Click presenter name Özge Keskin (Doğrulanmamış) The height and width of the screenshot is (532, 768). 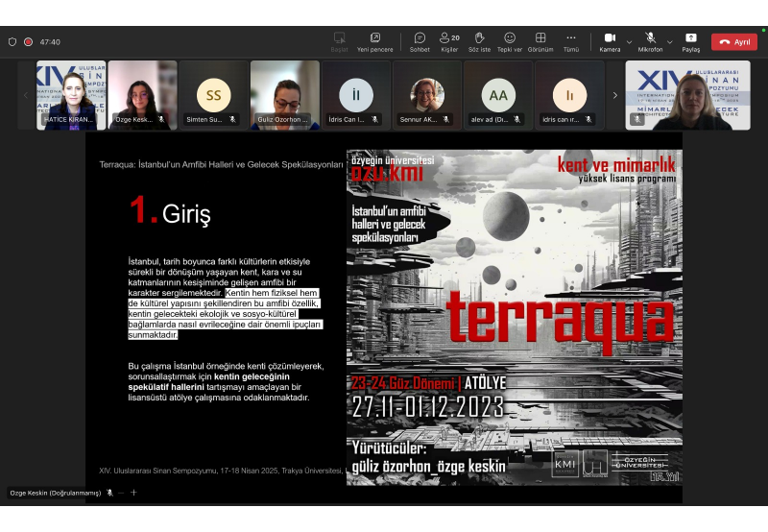[56, 493]
